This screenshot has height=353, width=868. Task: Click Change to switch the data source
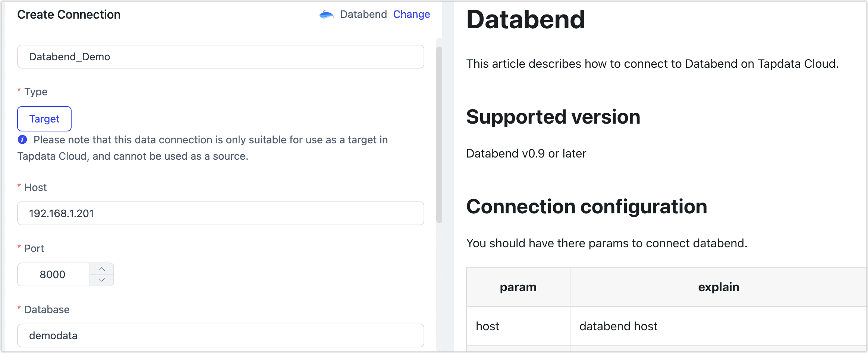(411, 14)
